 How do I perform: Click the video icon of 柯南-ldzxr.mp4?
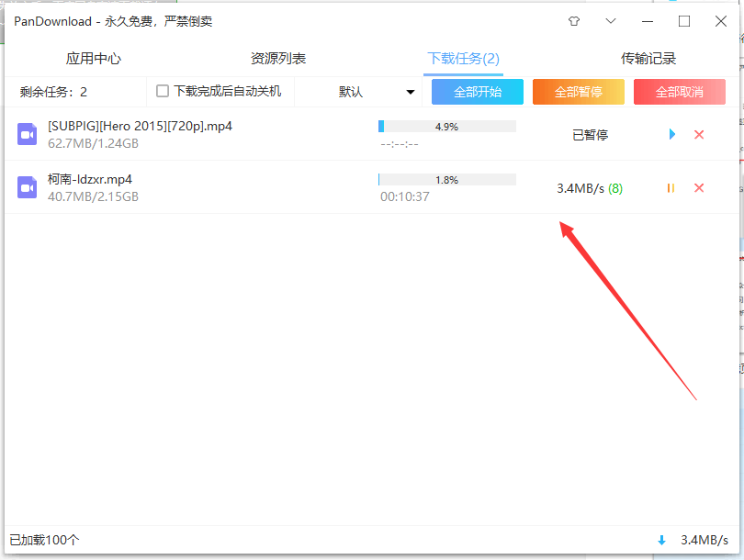27,187
